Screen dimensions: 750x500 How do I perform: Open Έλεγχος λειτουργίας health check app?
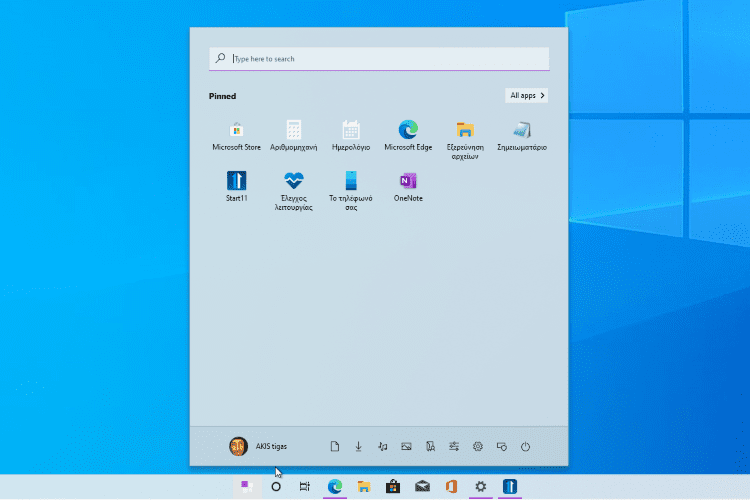293,191
